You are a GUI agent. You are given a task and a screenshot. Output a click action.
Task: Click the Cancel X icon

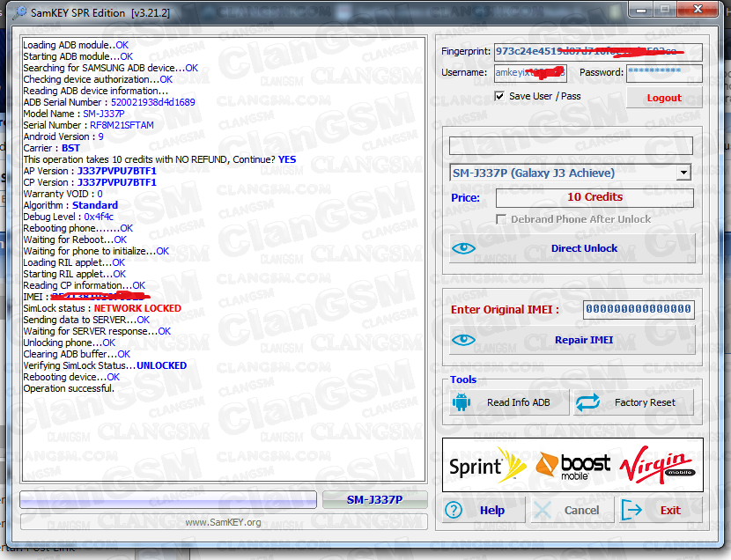tap(543, 510)
